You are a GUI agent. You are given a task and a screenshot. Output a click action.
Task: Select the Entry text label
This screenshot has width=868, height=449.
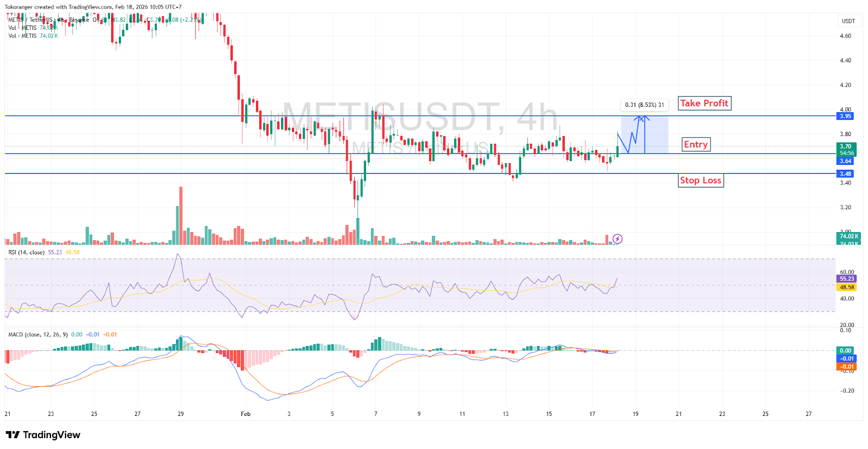click(x=695, y=144)
